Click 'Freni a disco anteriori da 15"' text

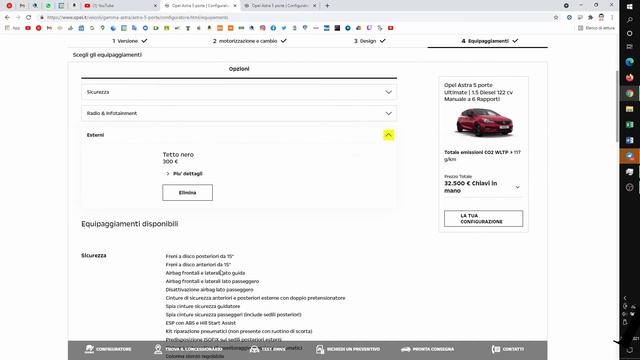point(198,265)
